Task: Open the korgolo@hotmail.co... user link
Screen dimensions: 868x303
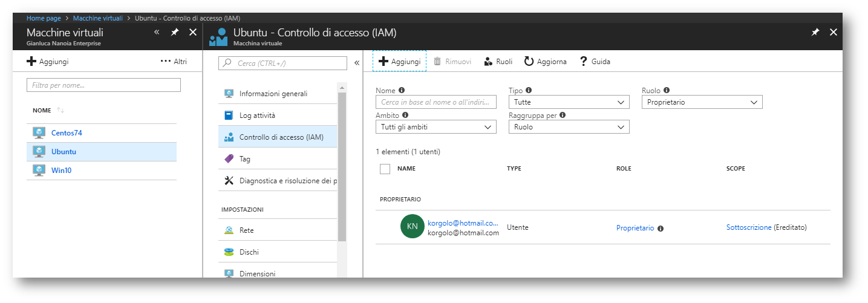Action: pos(463,223)
